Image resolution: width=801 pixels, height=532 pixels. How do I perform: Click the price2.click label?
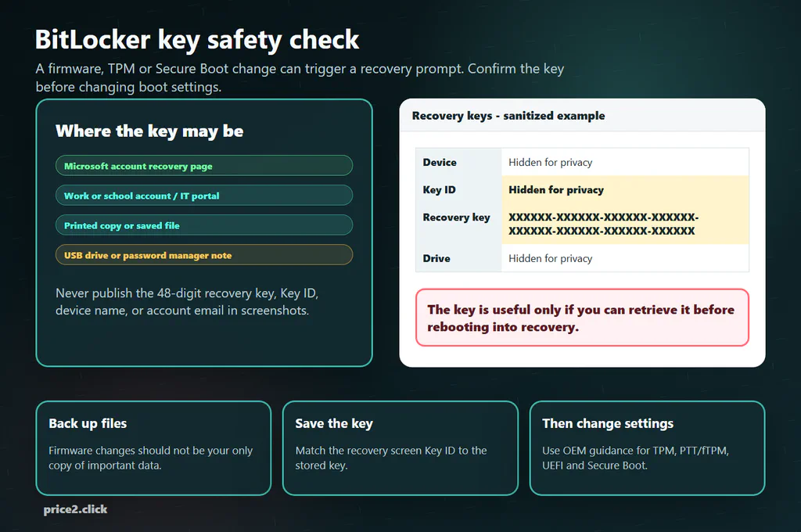coord(75,509)
